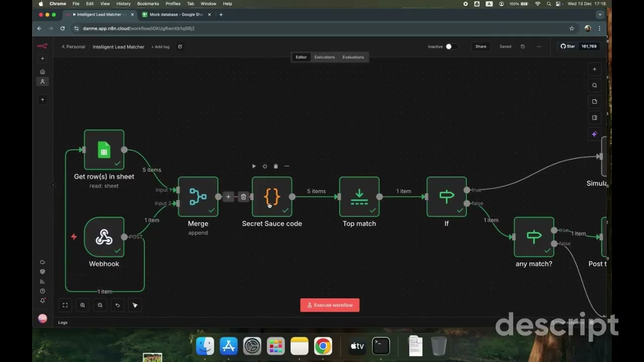
Task: Reload the browser page
Action: [62, 29]
